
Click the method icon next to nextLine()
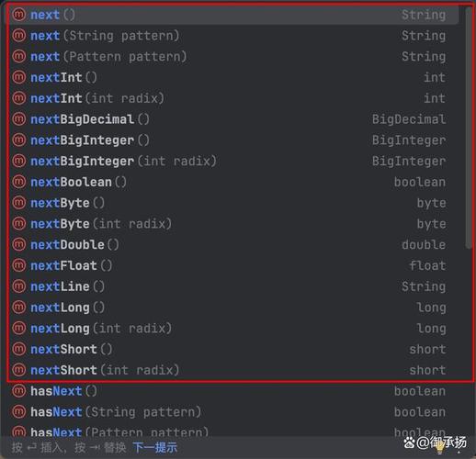click(x=19, y=286)
